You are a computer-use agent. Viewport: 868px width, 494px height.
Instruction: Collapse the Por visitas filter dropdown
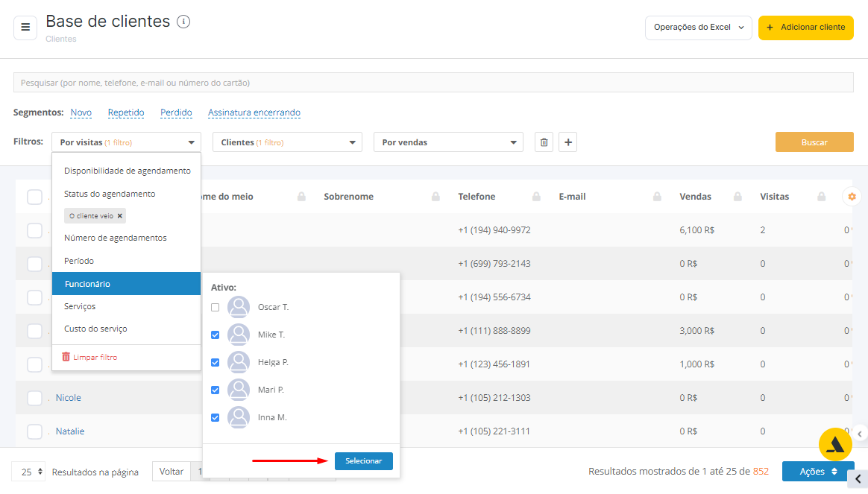pos(126,142)
